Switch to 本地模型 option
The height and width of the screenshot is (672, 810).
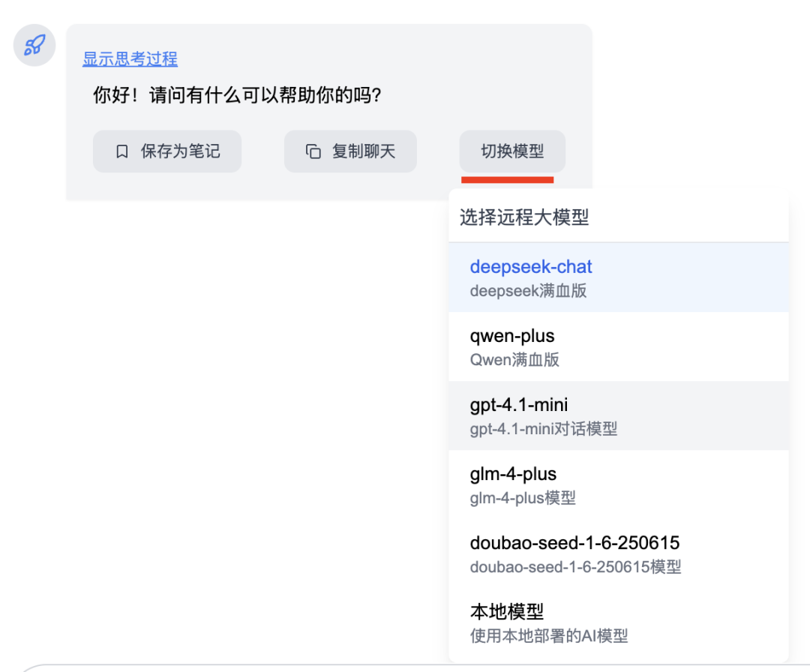coord(619,623)
